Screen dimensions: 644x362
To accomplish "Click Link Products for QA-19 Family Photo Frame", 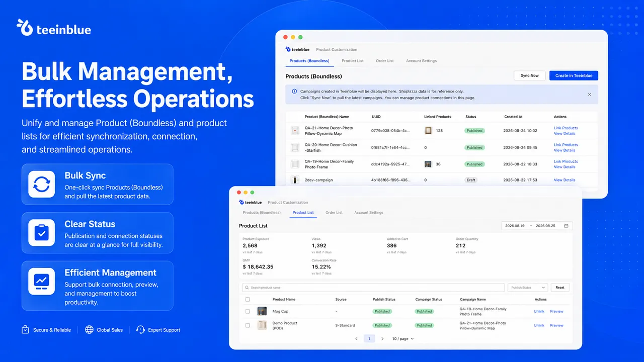I will point(566,161).
